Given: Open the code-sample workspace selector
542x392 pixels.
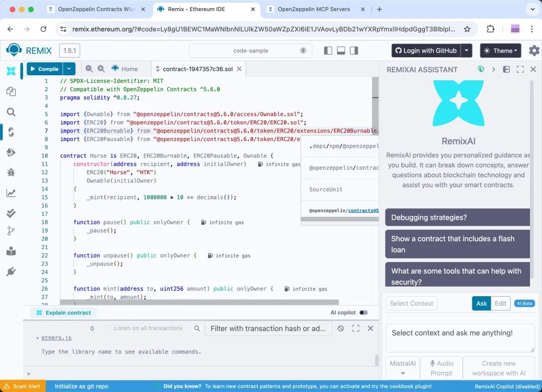Looking at the screenshot, I should 250,51.
